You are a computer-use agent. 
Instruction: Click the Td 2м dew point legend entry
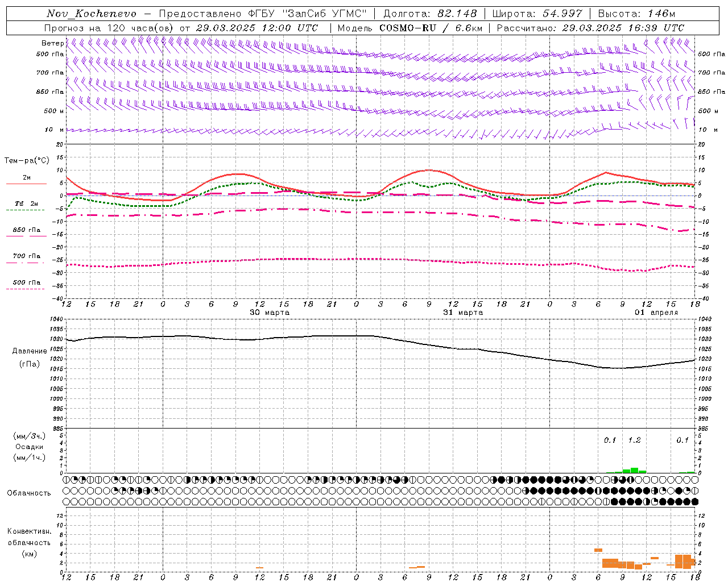(27, 203)
